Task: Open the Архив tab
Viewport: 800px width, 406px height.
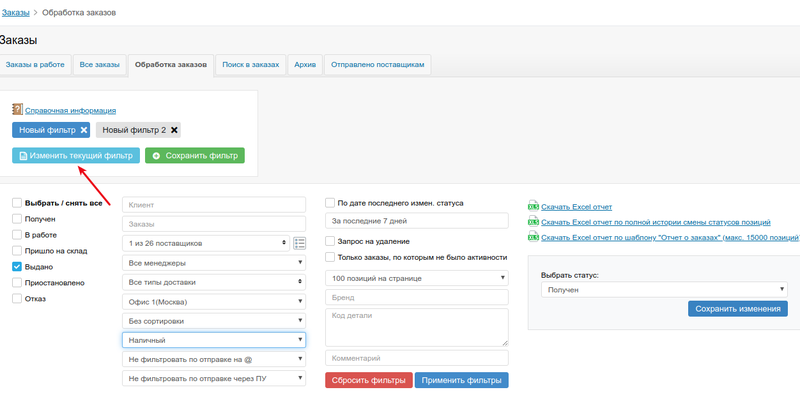Action: click(305, 65)
